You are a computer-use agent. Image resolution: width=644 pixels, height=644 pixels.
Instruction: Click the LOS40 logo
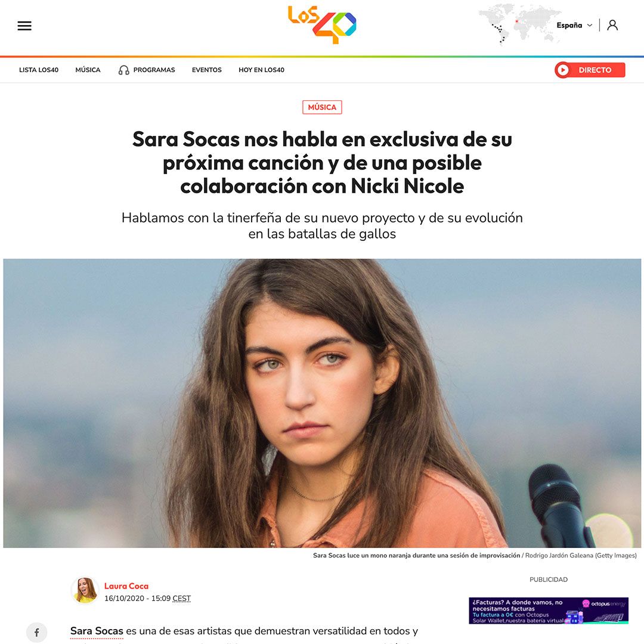coord(322,24)
